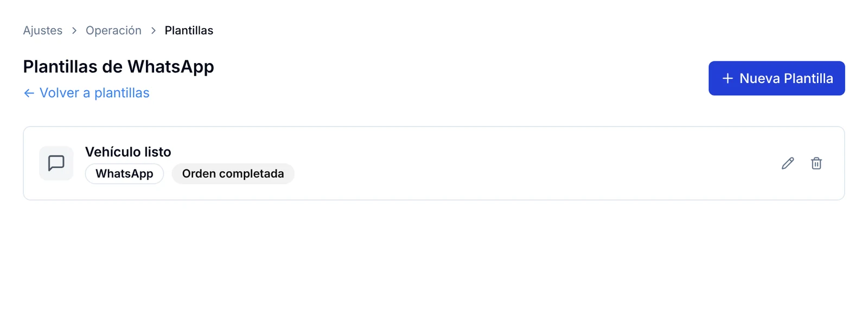Image resolution: width=868 pixels, height=315 pixels.
Task: Click the Plantillas de WhatsApp heading
Action: pyautogui.click(x=118, y=66)
